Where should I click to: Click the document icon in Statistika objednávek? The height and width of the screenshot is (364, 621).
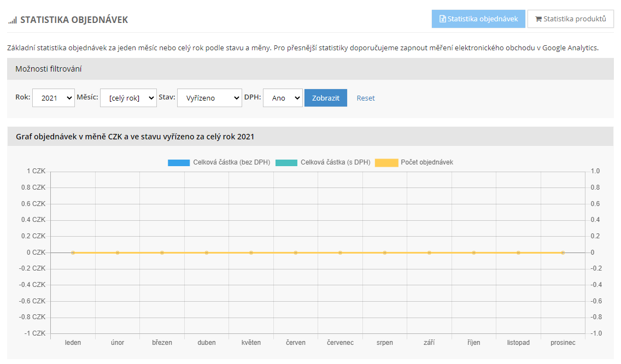(443, 19)
